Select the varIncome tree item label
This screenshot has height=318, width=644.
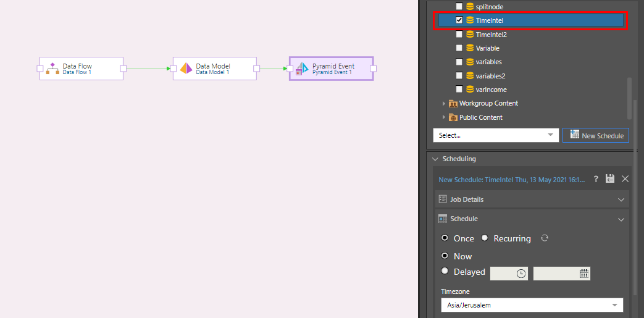point(491,89)
